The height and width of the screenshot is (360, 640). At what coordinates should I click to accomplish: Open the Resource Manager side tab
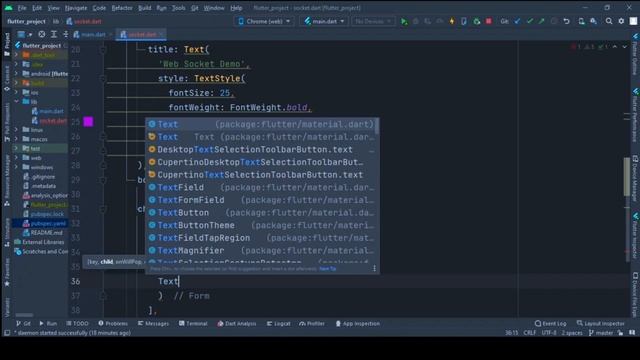coord(7,180)
